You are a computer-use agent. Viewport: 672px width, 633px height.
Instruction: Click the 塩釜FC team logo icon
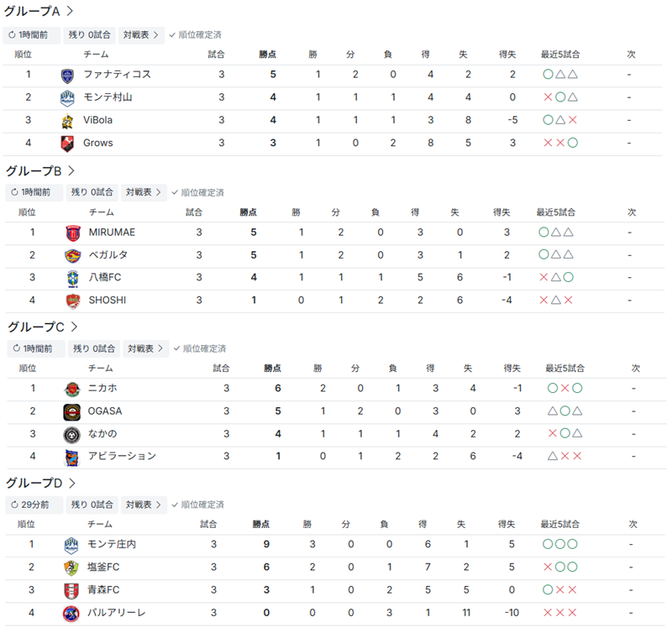coord(71,568)
